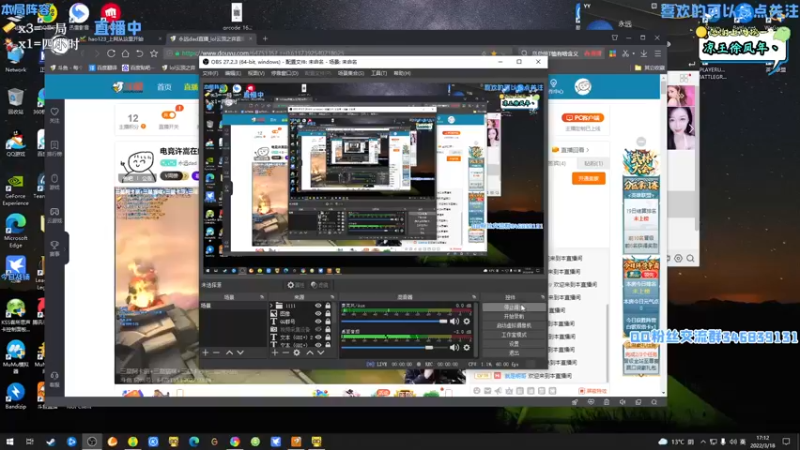Screen dimensions: 800x450
Task: Open Settings button in OBS controls
Action: [x=514, y=344]
